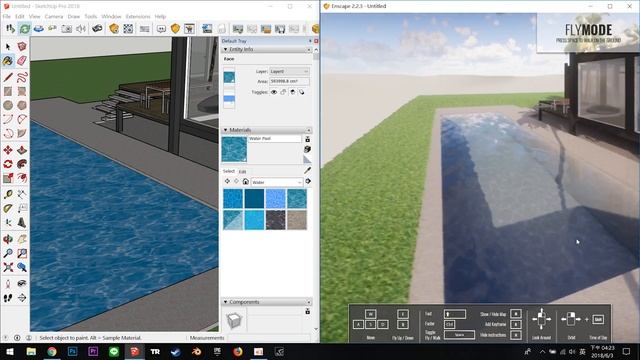Click the Create Material cube icon

(307, 149)
